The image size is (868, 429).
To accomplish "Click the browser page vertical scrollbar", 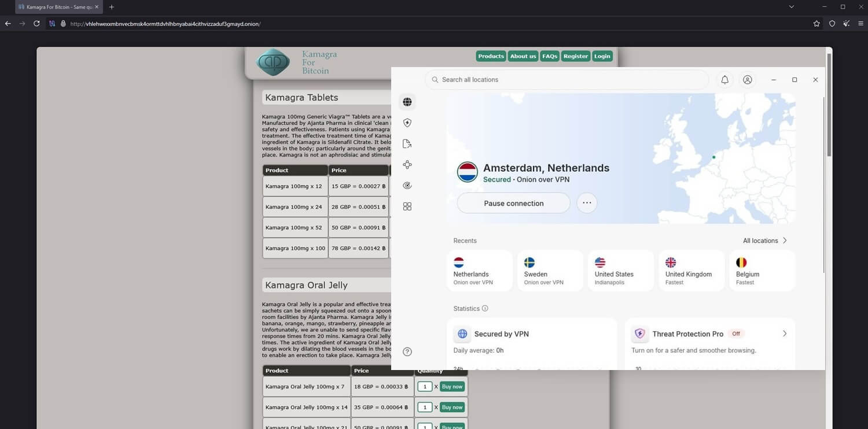I will (829, 104).
